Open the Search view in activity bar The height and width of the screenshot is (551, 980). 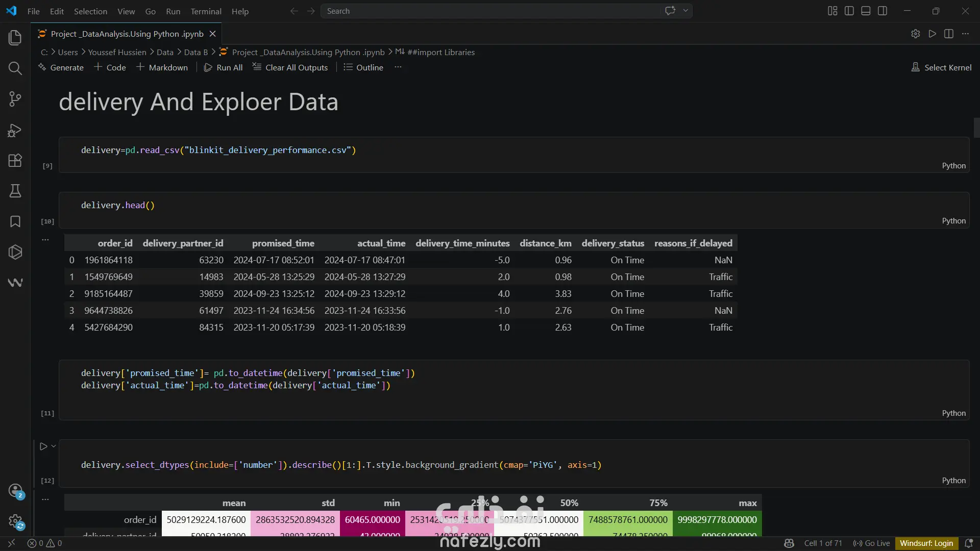tap(15, 68)
